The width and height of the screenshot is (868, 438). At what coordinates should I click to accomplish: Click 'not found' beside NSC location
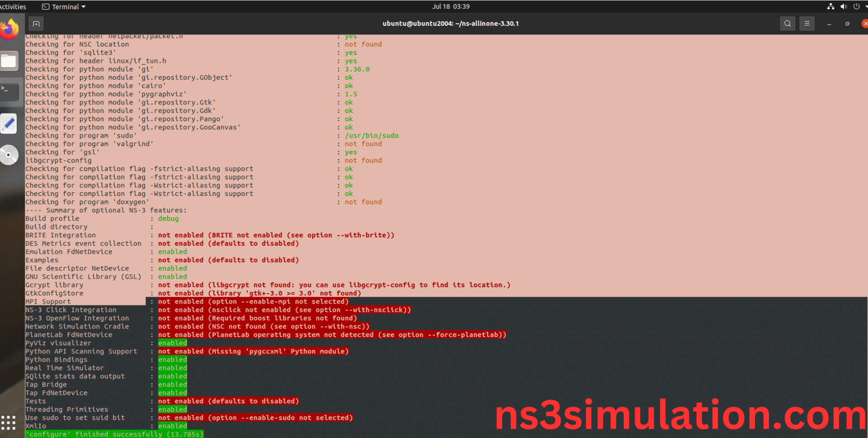point(363,44)
